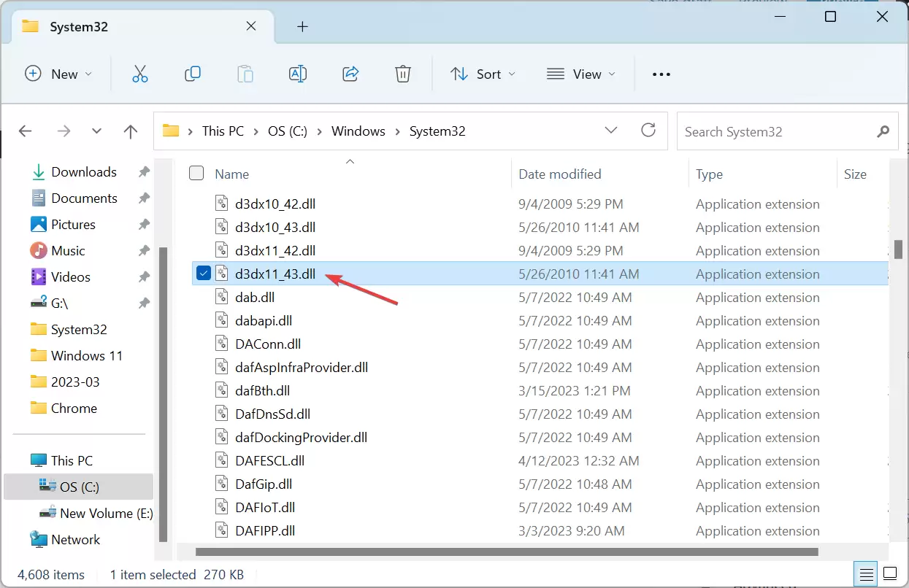Open the New dropdown menu

pyautogui.click(x=58, y=74)
